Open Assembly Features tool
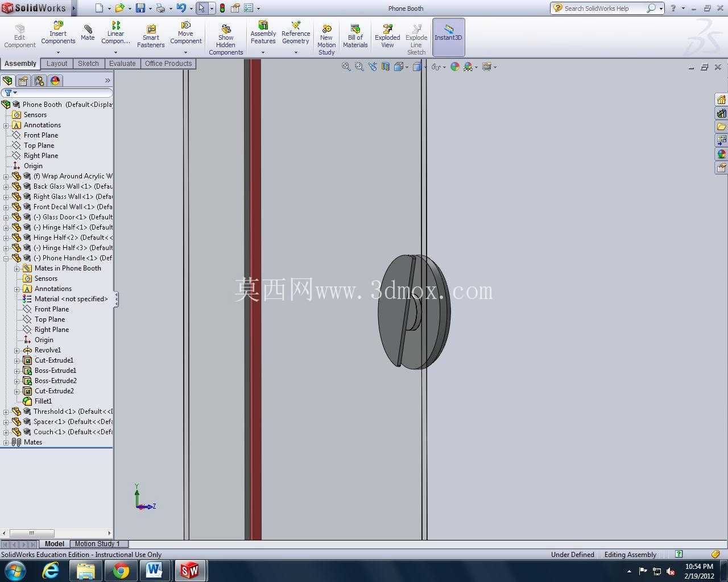Viewport: 728px width, 582px height. pyautogui.click(x=263, y=33)
